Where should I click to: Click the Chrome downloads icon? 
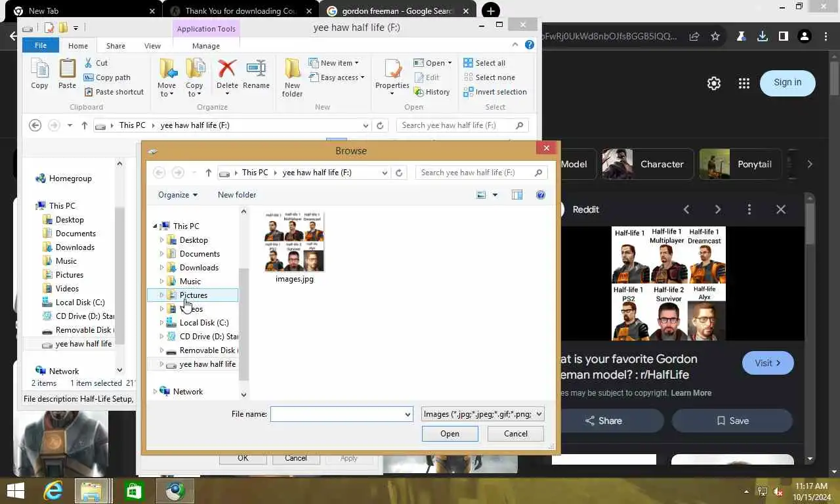pyautogui.click(x=763, y=36)
